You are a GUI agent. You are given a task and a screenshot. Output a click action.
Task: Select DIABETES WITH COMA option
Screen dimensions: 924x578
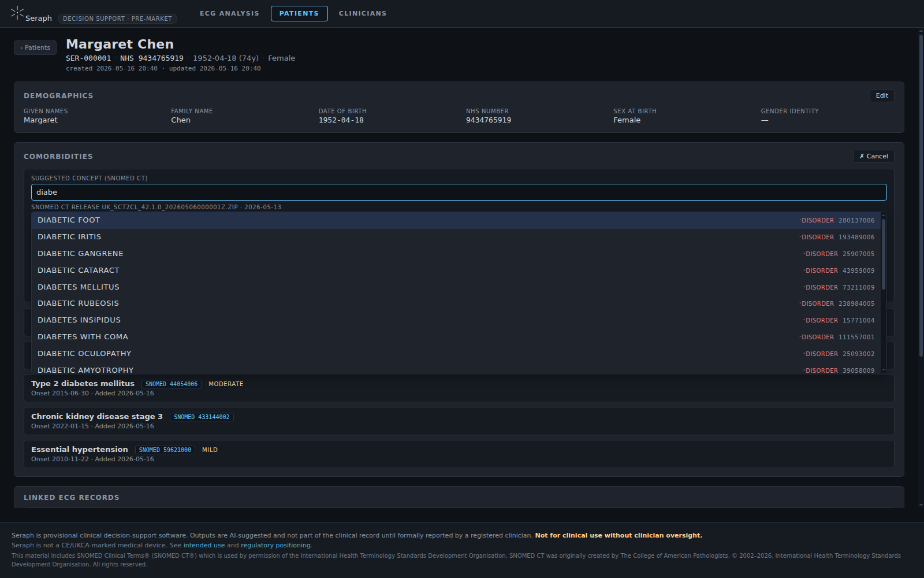coord(456,337)
